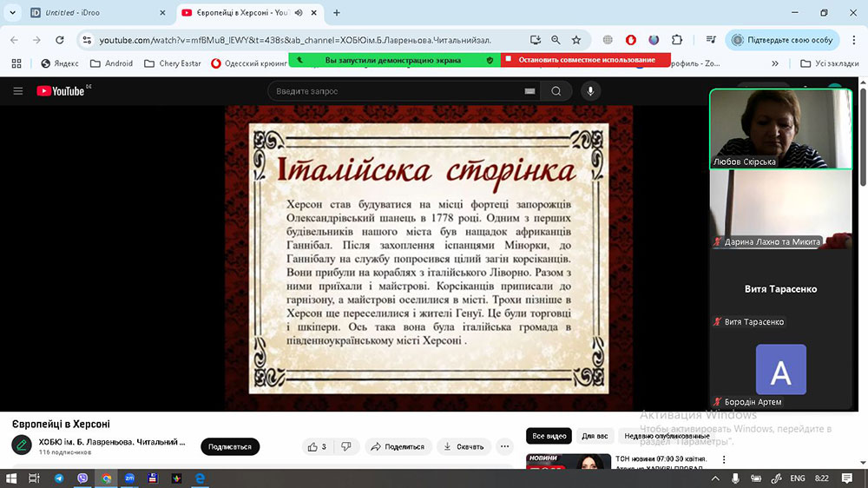Open Zoom from the taskbar
Viewport: 868px width, 488px height.
point(129,478)
